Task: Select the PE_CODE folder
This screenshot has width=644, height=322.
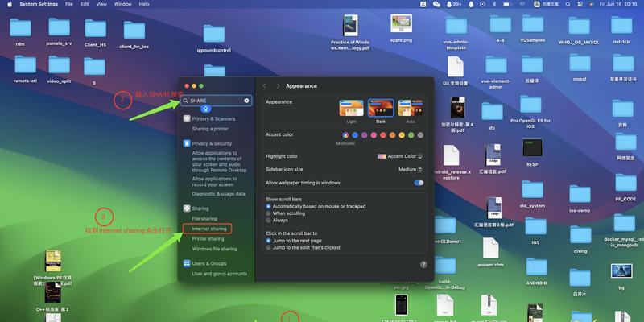Action: click(625, 183)
